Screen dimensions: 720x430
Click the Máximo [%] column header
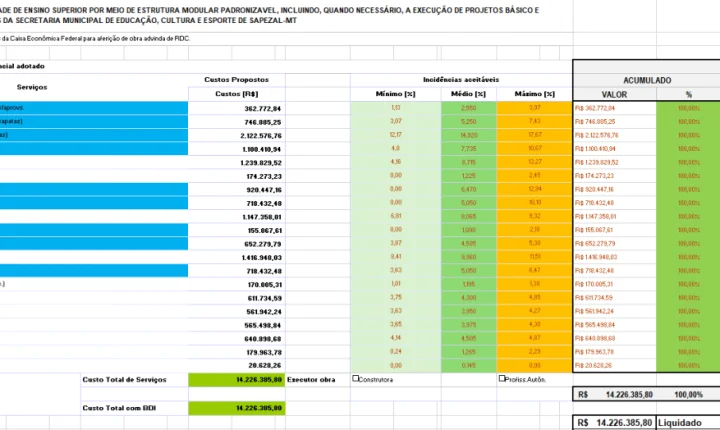pyautogui.click(x=534, y=93)
